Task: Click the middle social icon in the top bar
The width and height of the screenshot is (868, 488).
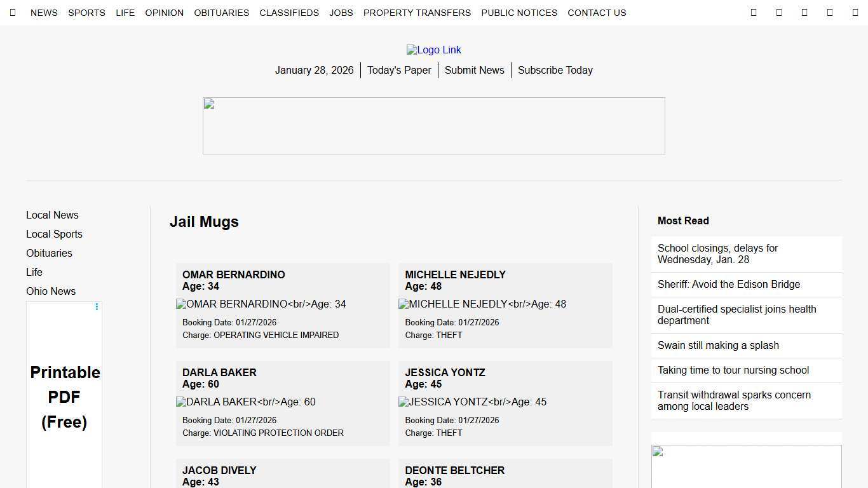Action: (804, 12)
